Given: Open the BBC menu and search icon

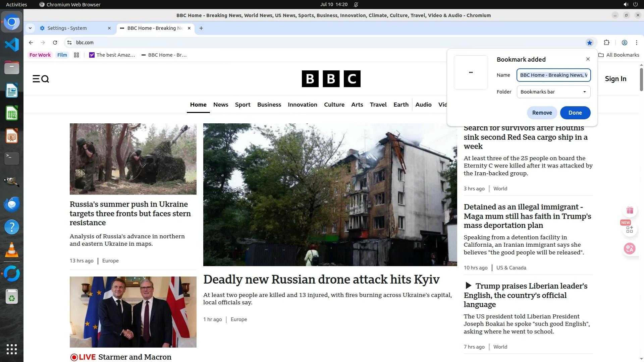Looking at the screenshot, I should pyautogui.click(x=41, y=79).
